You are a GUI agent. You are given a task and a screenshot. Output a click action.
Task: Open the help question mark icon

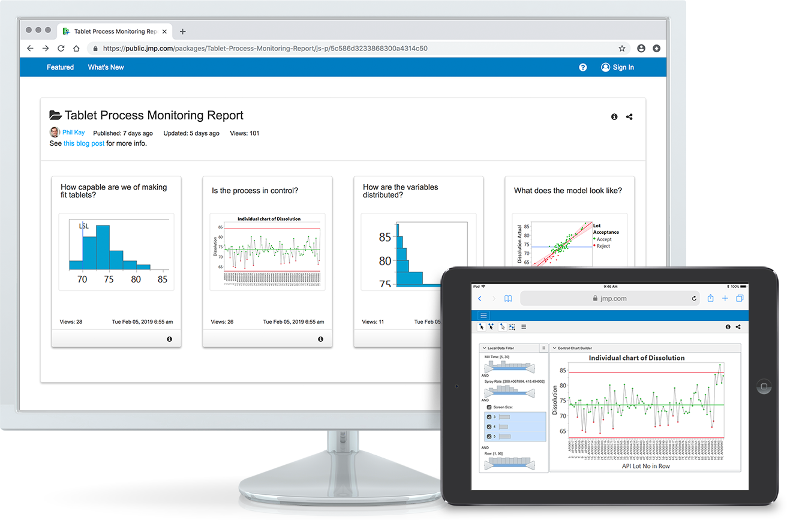[582, 67]
